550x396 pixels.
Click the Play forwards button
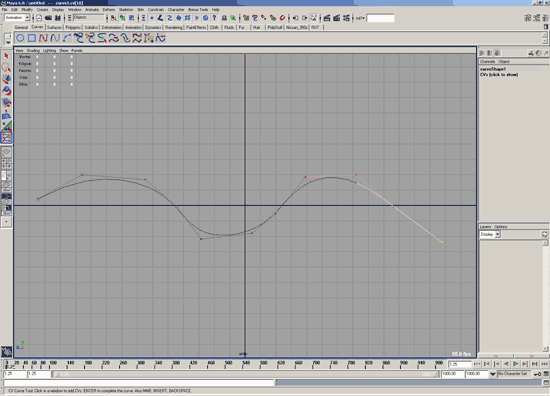coord(516,364)
